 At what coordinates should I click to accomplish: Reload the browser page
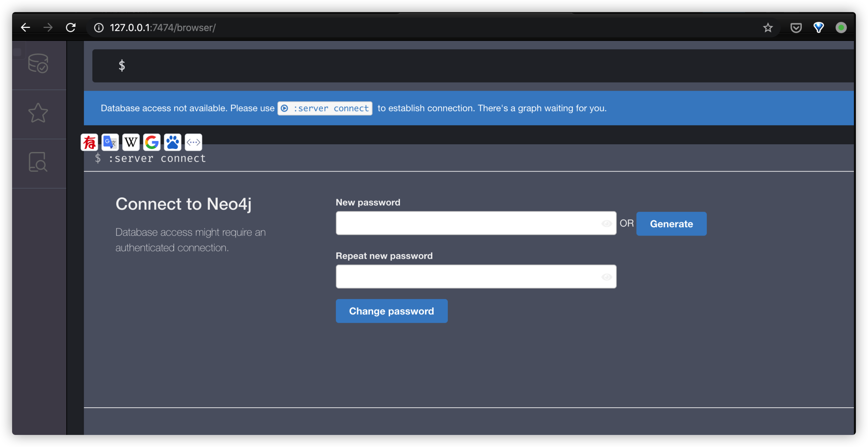[71, 28]
